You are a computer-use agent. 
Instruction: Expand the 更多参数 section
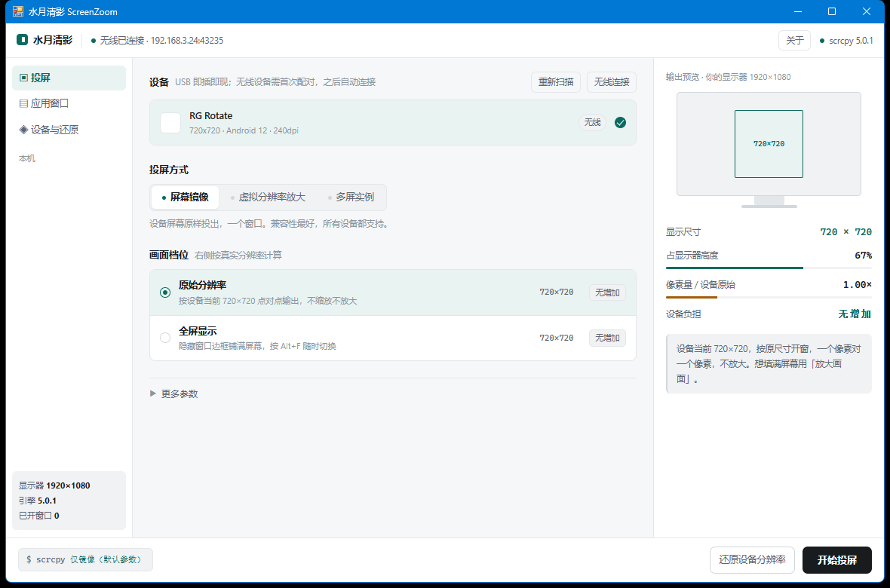[x=173, y=394]
